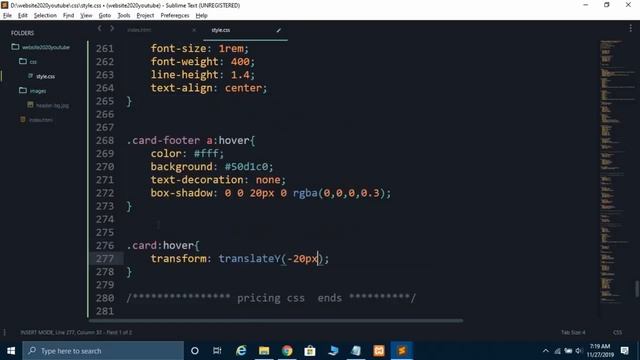Open volume control in system tray

[x=578, y=351]
